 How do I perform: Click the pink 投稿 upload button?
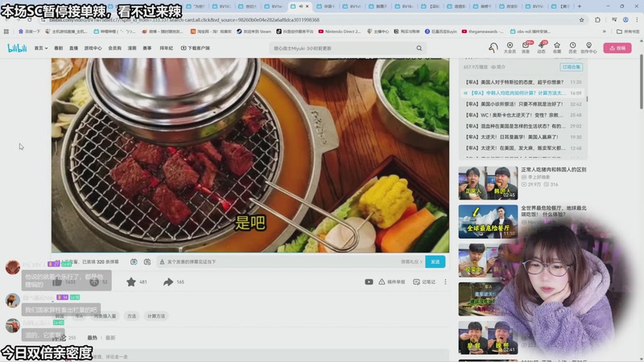coord(617,48)
